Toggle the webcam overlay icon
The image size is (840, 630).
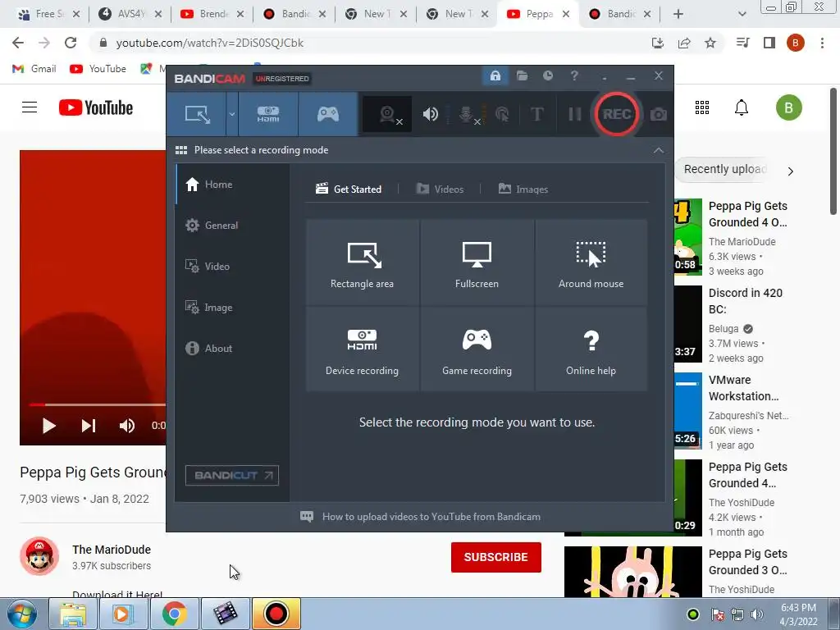pyautogui.click(x=388, y=114)
